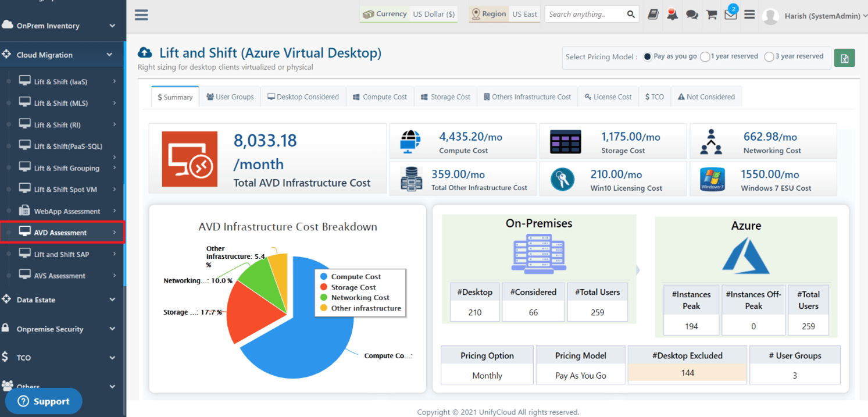Open the list menu icon next to the mail icon
This screenshot has height=417, width=868.
749,15
